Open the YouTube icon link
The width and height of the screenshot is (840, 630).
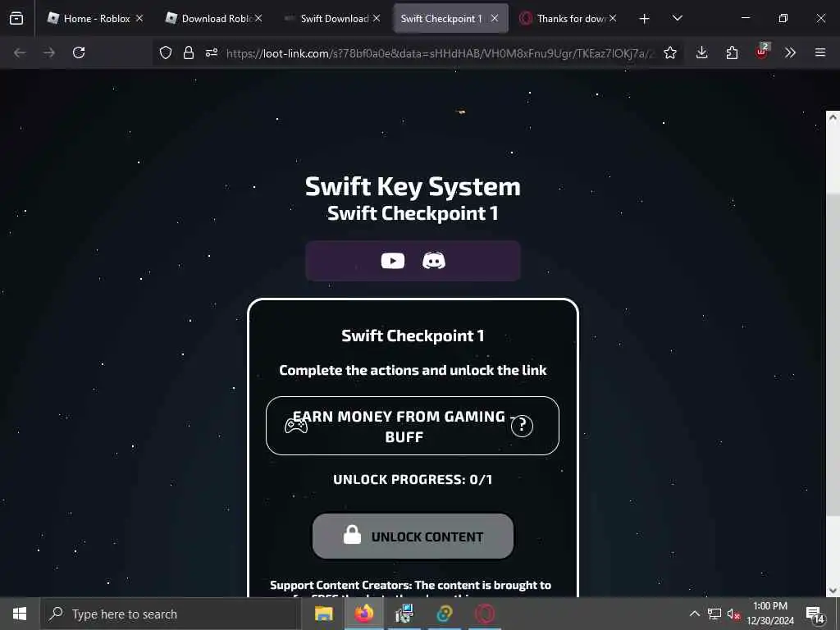pyautogui.click(x=393, y=261)
